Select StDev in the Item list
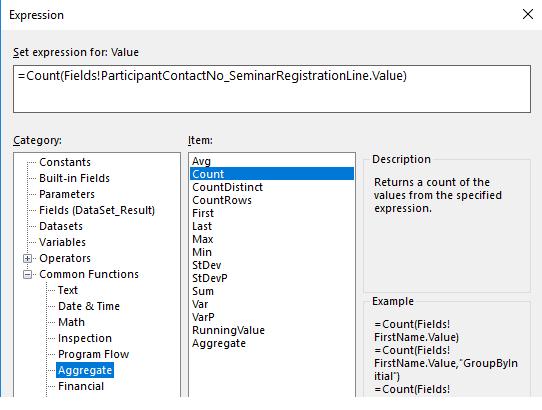This screenshot has height=410, width=542. pos(207,265)
